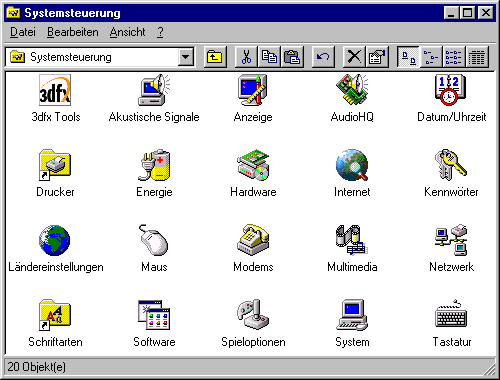Open the Anzeige display settings icon
This screenshot has width=500, height=380.
point(253,90)
